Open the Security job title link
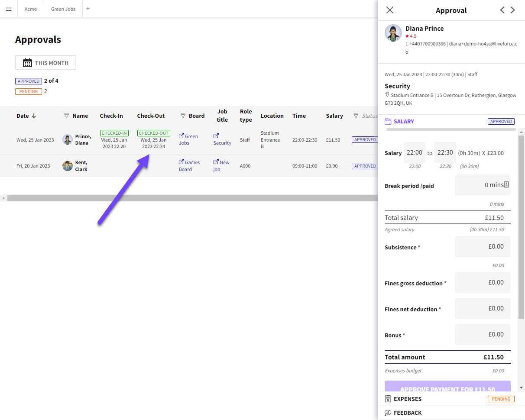525x420 pixels. coord(222,143)
